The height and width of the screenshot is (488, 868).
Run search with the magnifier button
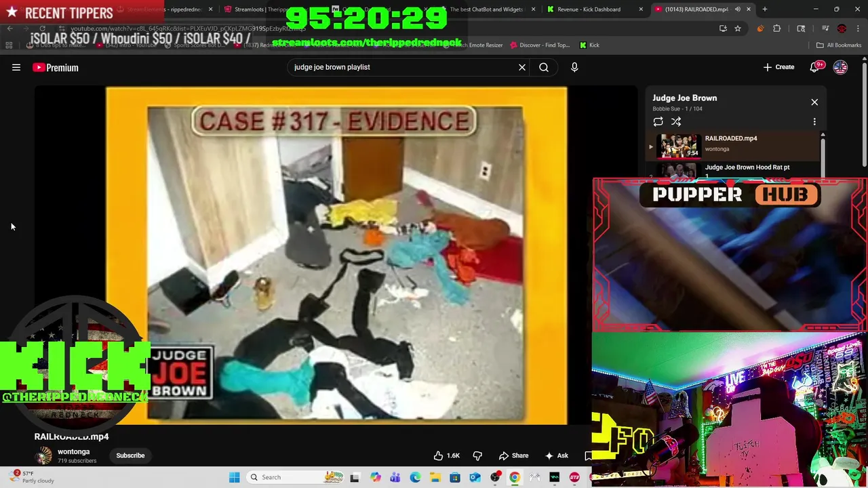(544, 67)
